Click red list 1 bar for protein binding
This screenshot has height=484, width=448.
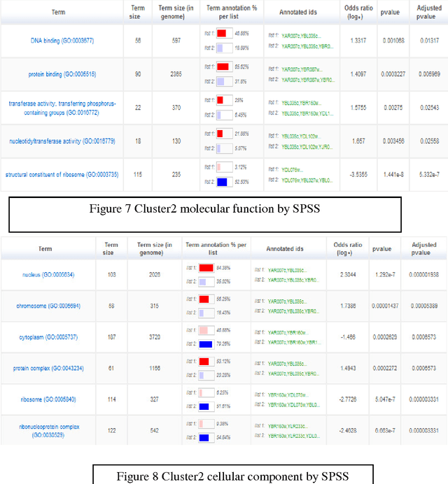[x=223, y=66]
